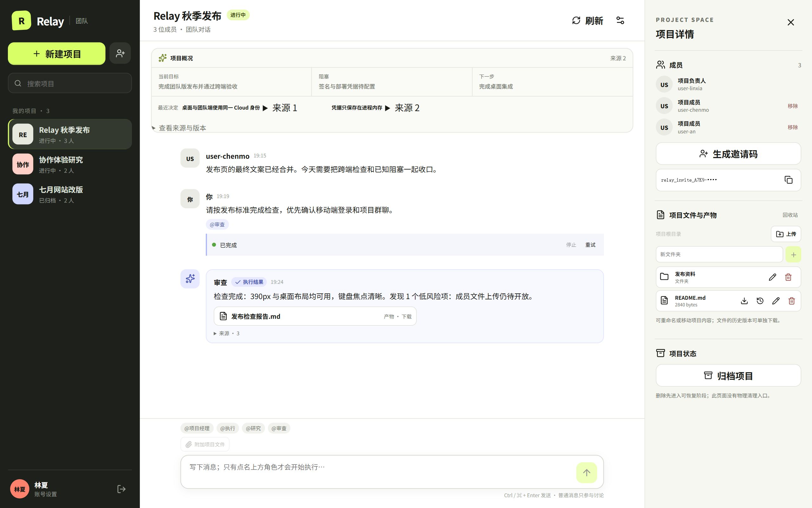This screenshot has height=508, width=812.
Task: Click the 签名与部署凭据待配置 blocker text
Action: point(347,86)
